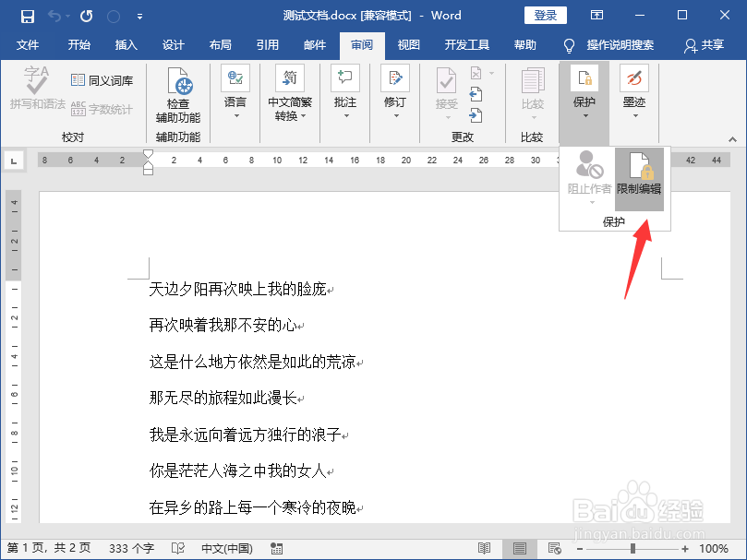Sign in with the 登录 button

[545, 15]
